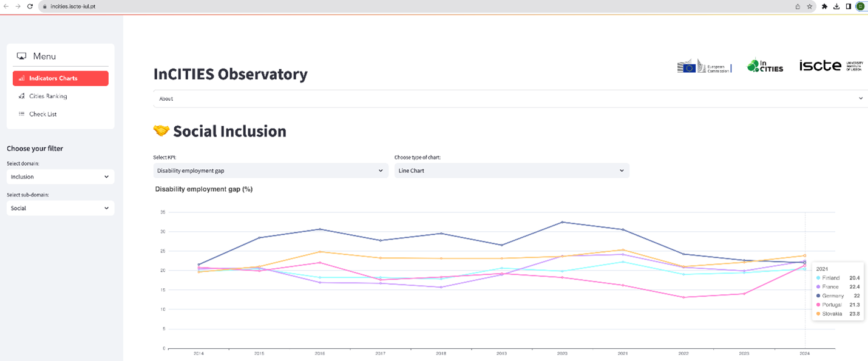Open the Select KPI dropdown
Screen dimensions: 868x361
270,170
